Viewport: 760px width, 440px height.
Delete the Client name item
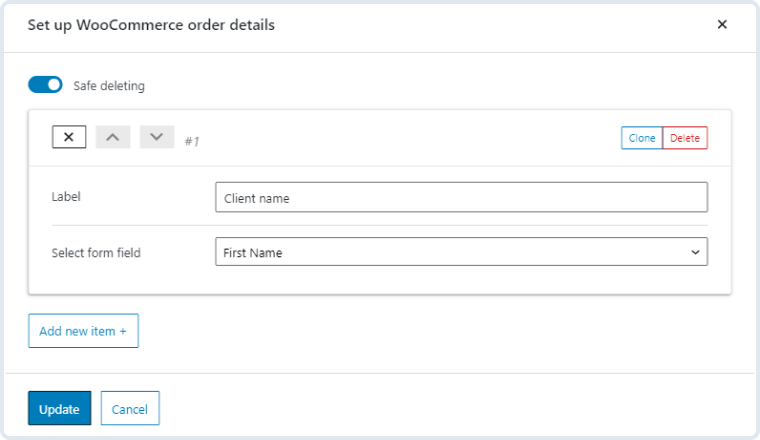click(x=685, y=138)
